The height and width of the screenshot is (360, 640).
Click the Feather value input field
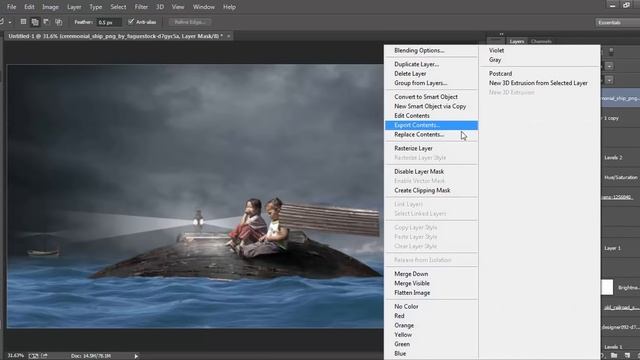[x=108, y=22]
